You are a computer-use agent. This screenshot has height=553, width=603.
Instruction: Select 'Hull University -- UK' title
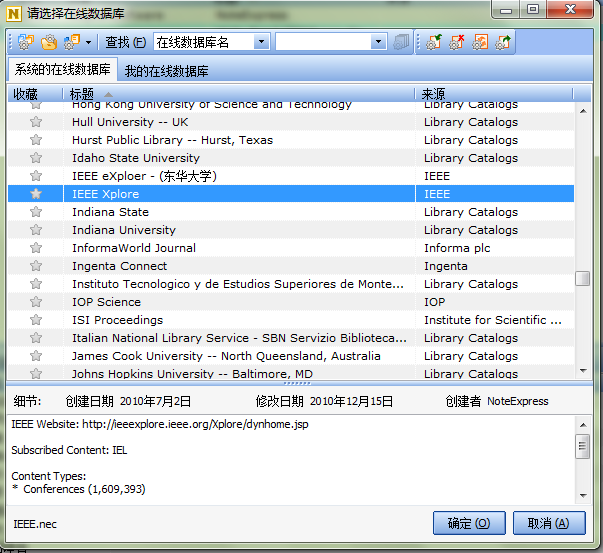(130, 122)
